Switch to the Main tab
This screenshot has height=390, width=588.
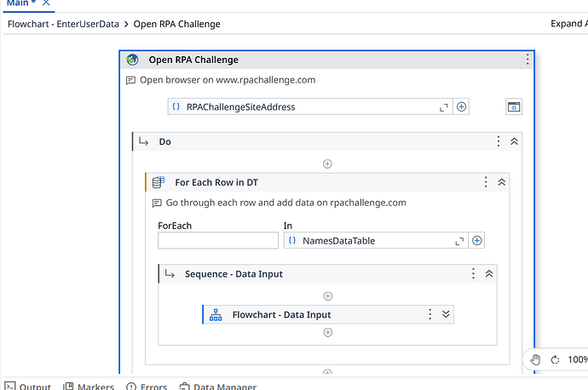tap(21, 3)
